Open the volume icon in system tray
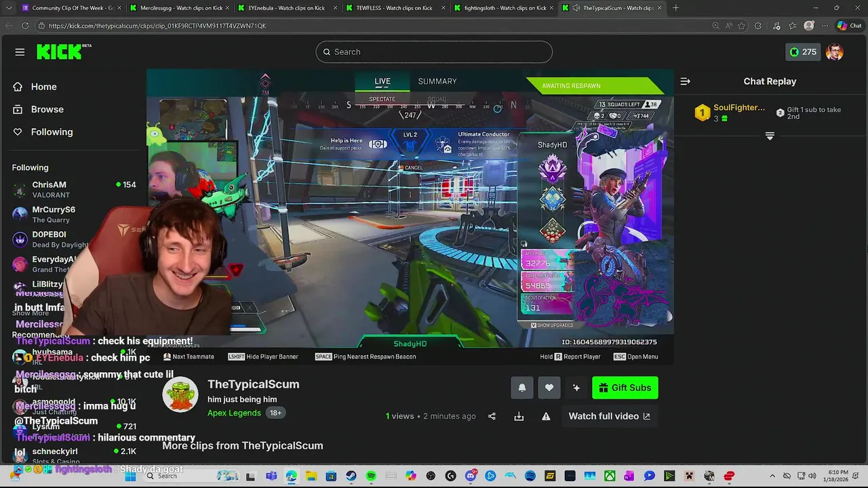The width and height of the screenshot is (868, 488). point(812,476)
